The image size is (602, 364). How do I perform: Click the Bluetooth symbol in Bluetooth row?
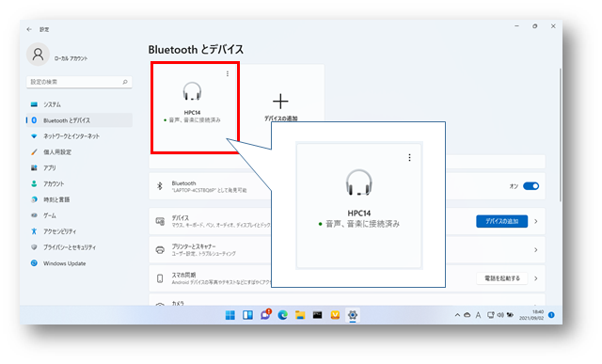160,186
